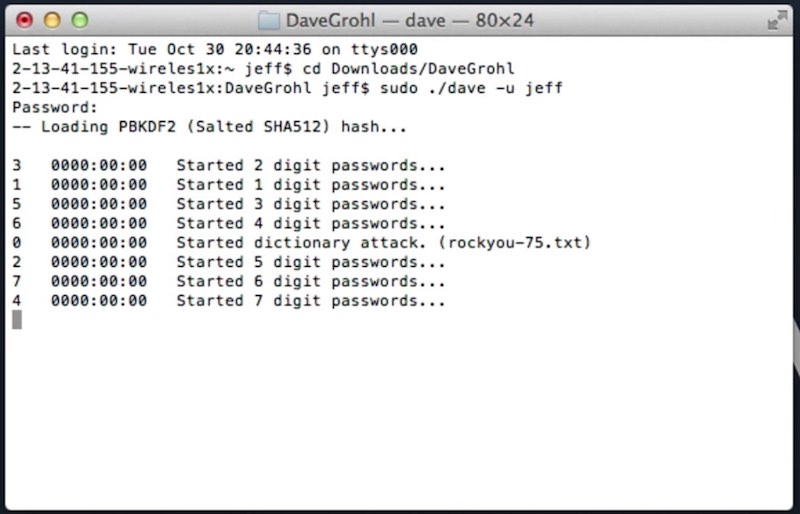The height and width of the screenshot is (514, 800).
Task: Click the "Last login" line of text
Action: pyautogui.click(x=214, y=49)
